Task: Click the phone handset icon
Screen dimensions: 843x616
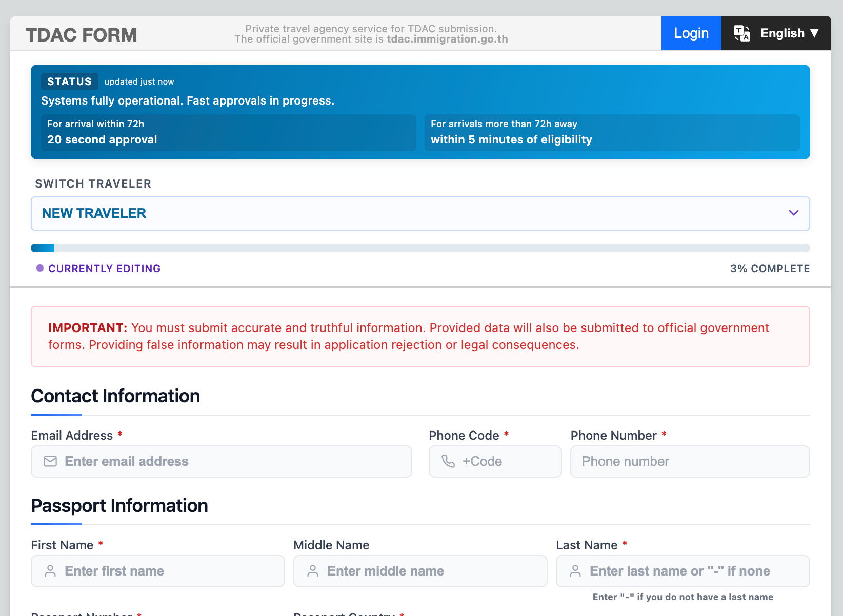Action: click(x=448, y=461)
